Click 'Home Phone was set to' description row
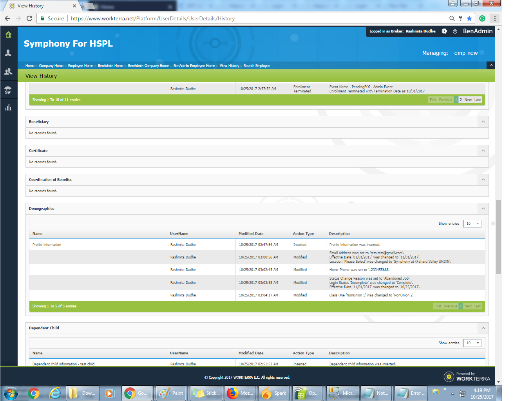The height and width of the screenshot is (401, 532). 360,270
